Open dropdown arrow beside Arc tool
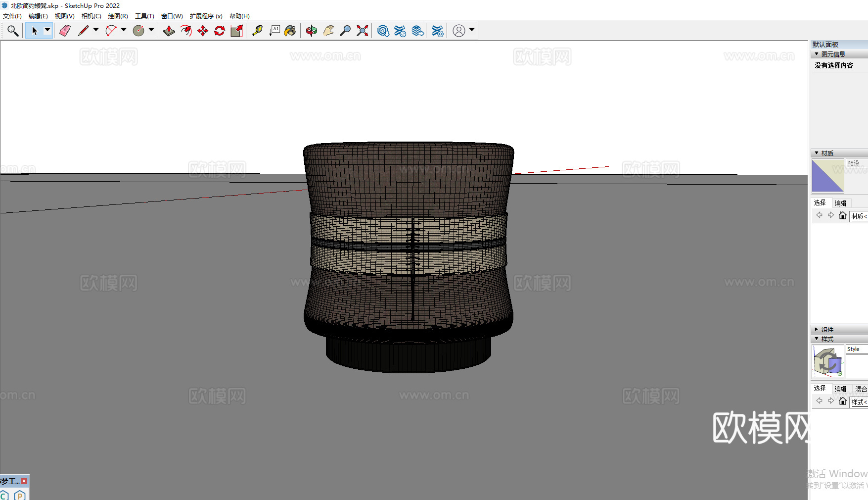The image size is (868, 500). click(x=124, y=30)
